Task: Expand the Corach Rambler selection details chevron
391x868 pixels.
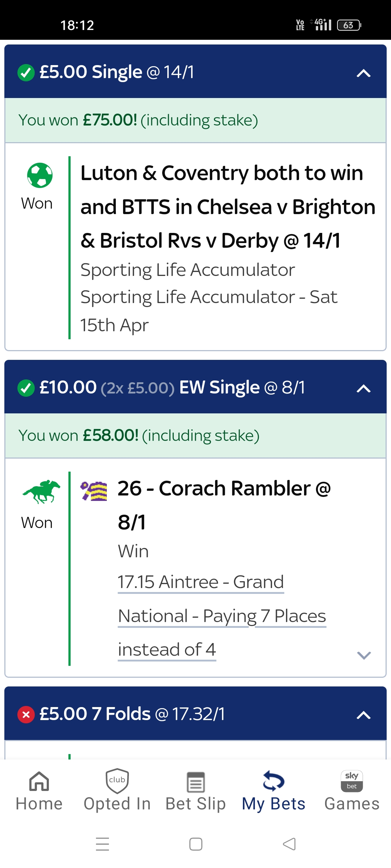Action: coord(364,655)
